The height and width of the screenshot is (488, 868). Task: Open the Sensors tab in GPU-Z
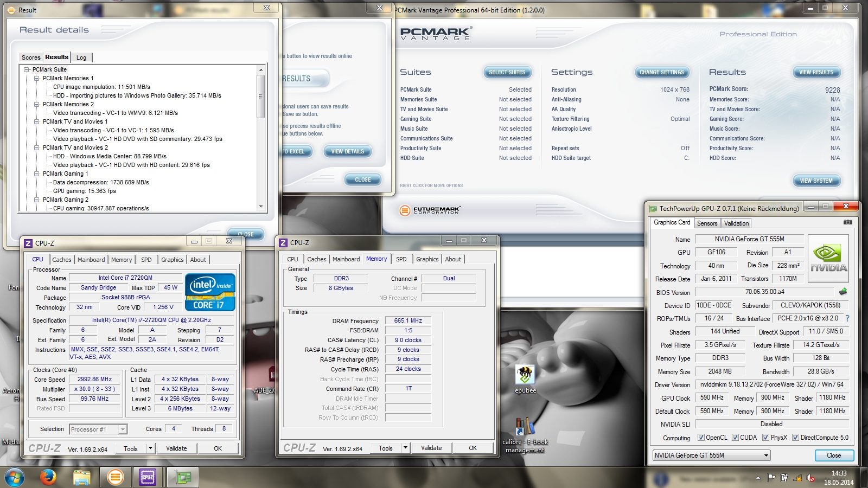coord(707,223)
